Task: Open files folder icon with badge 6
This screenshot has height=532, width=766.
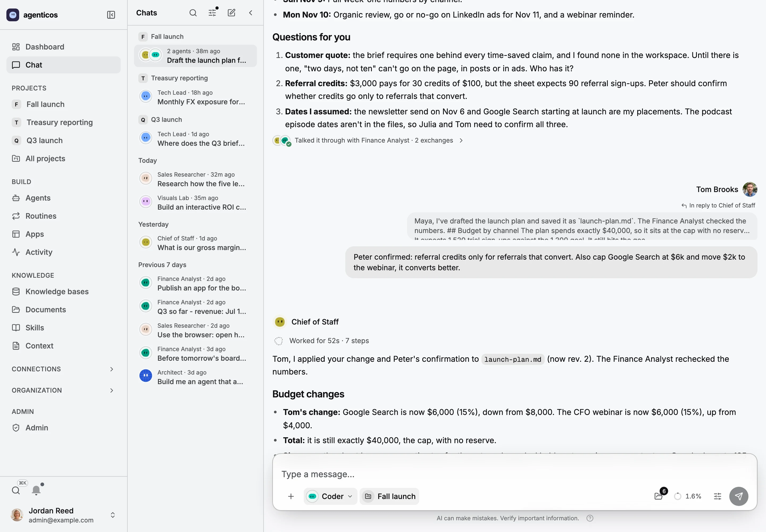Action: [659, 496]
